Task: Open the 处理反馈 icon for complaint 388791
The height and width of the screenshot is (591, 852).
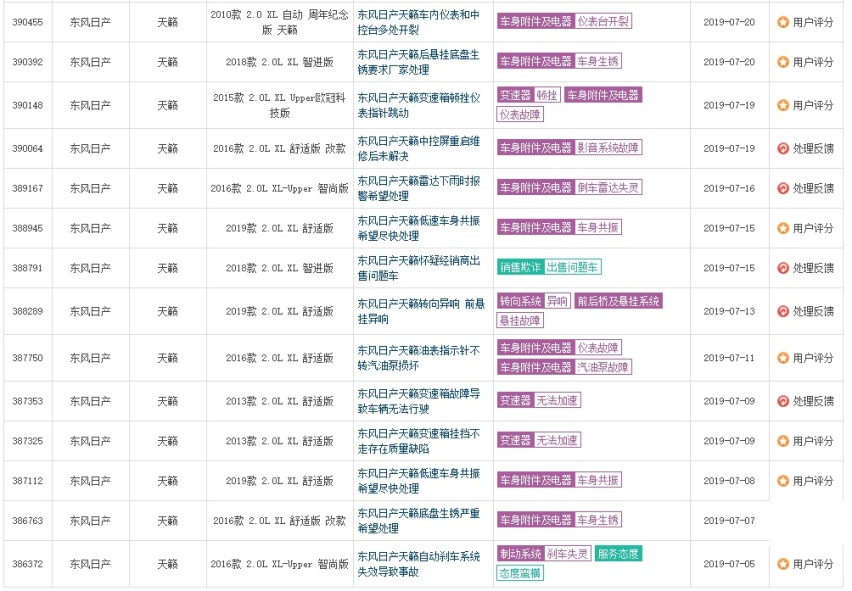Action: coord(782,268)
